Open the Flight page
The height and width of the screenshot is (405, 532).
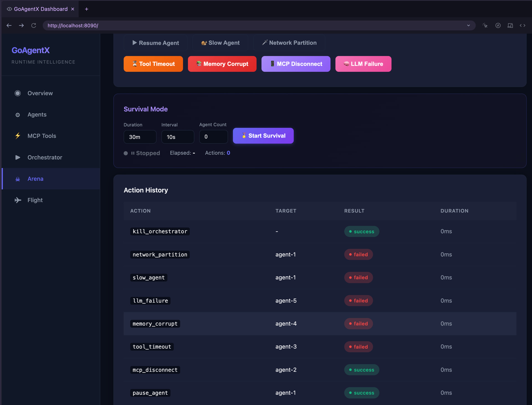pyautogui.click(x=51, y=200)
